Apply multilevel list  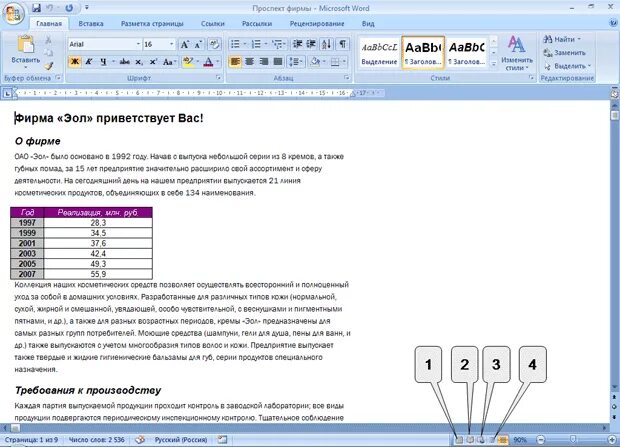tap(278, 44)
